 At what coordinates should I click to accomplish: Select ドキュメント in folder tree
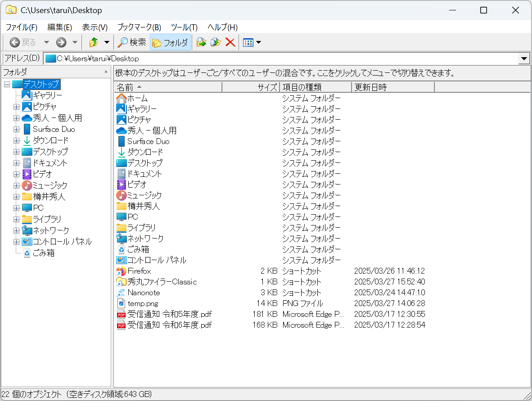[x=50, y=163]
